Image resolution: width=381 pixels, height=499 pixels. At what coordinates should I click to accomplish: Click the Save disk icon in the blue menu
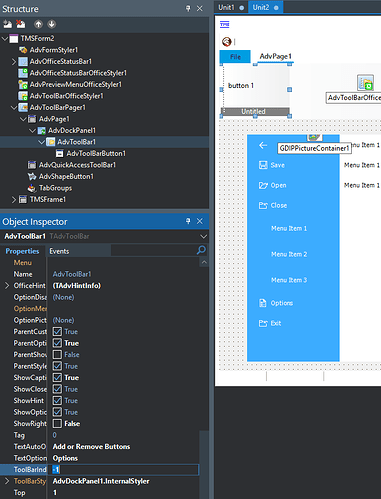tap(263, 165)
